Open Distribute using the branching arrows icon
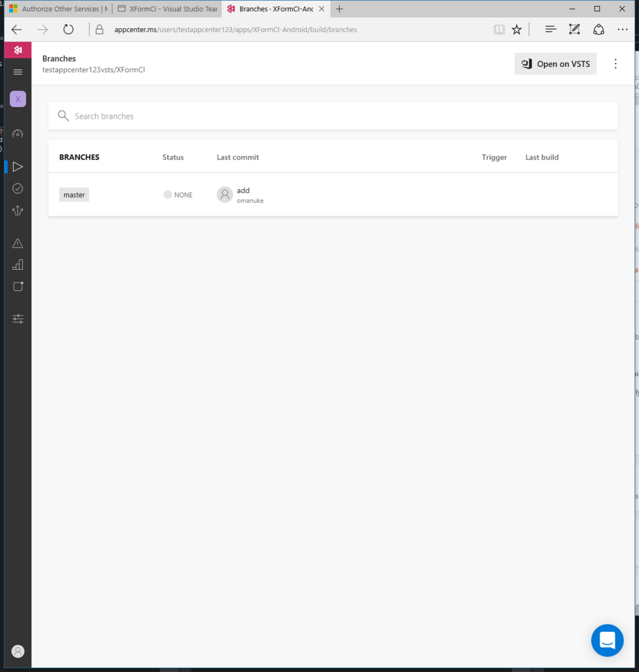The image size is (639, 672). coord(17,211)
